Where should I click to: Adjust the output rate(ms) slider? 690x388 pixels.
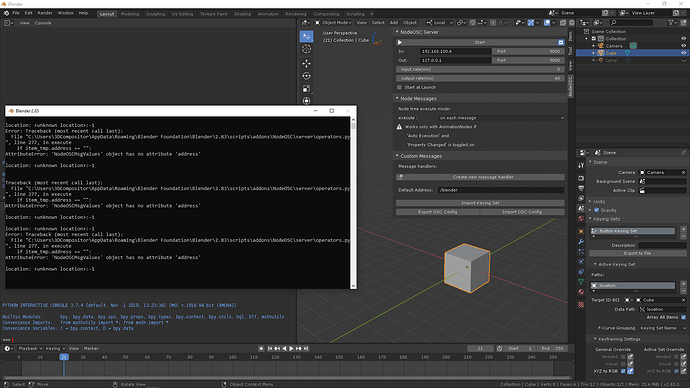click(480, 78)
